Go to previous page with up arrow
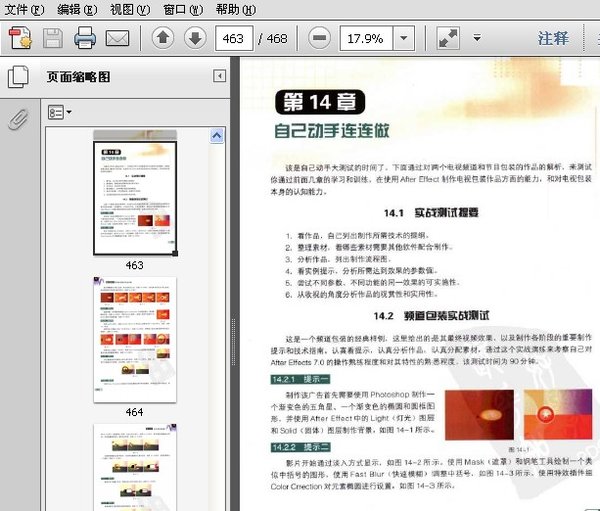 163,38
